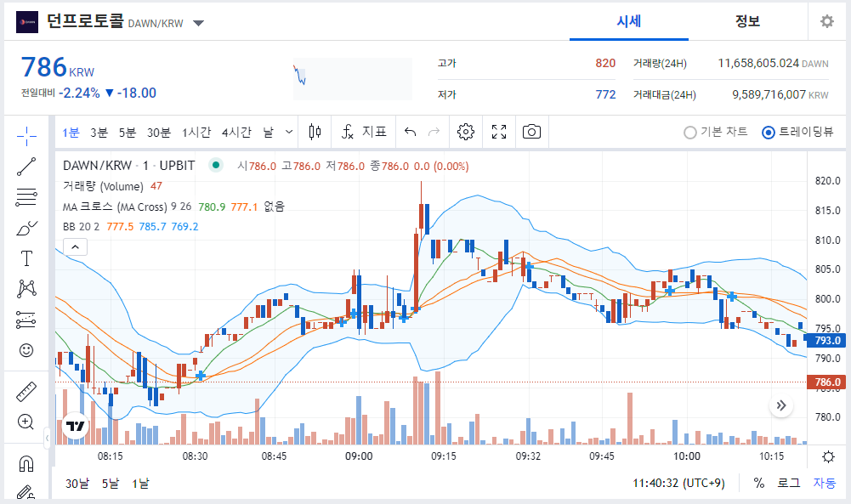Switch to the 정보 tab
851x504 pixels.
tap(747, 22)
